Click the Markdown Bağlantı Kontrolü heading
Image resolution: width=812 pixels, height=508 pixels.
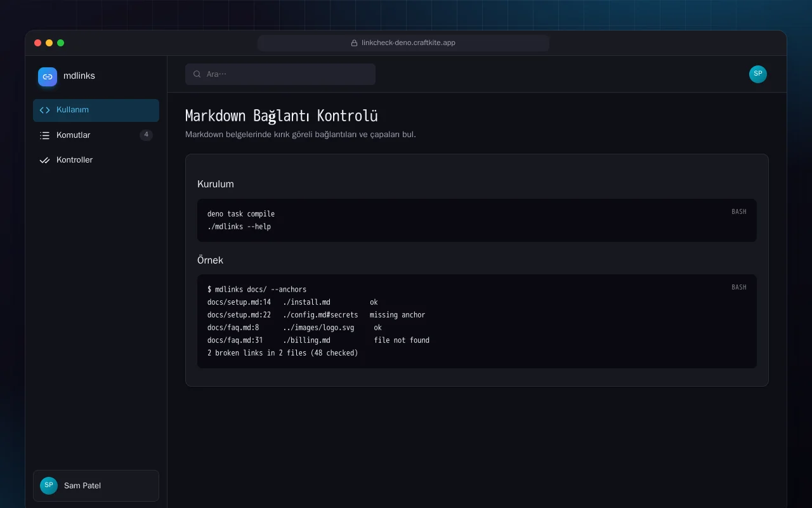[281, 116]
